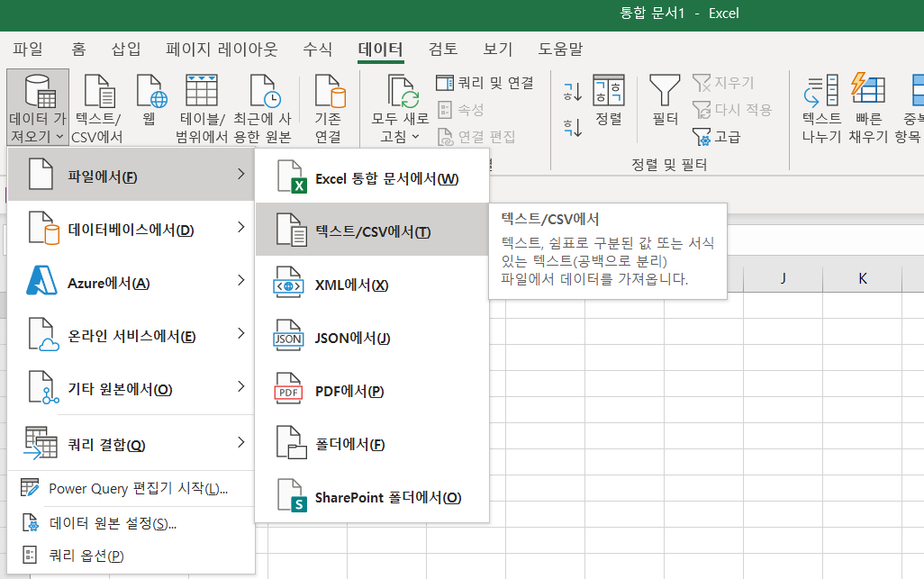Switch to the 검토 tab
Screen dimensions: 924x579
(443, 49)
